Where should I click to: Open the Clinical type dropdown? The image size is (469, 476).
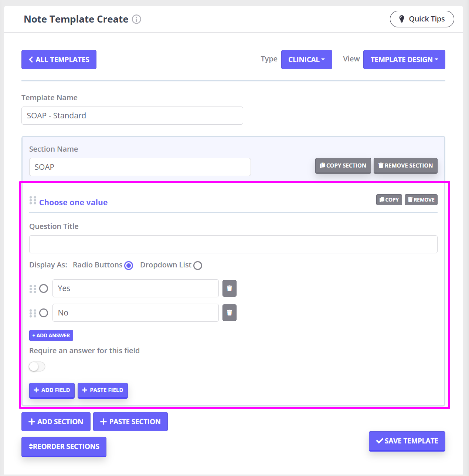pyautogui.click(x=306, y=60)
